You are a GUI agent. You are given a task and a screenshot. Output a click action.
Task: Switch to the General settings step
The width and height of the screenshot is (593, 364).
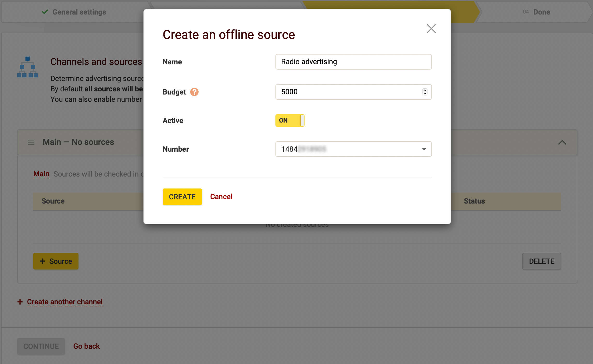(79, 12)
